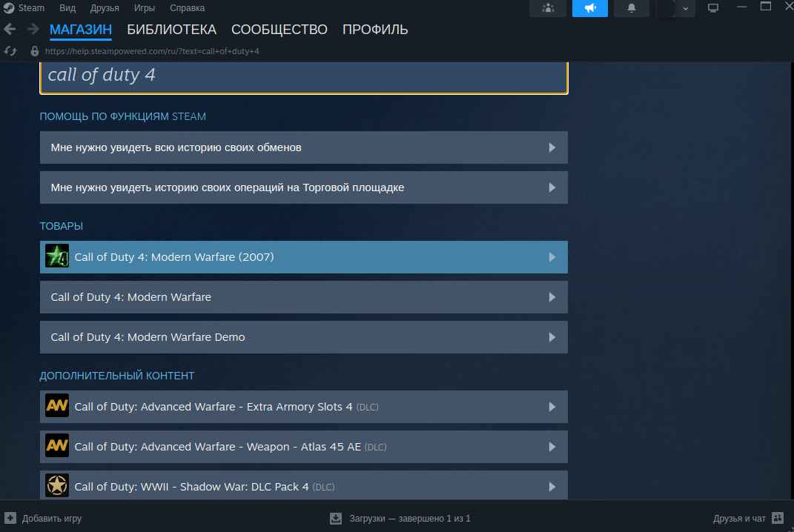Click the padlock security icon
Viewport: 794px width, 532px height.
click(34, 51)
